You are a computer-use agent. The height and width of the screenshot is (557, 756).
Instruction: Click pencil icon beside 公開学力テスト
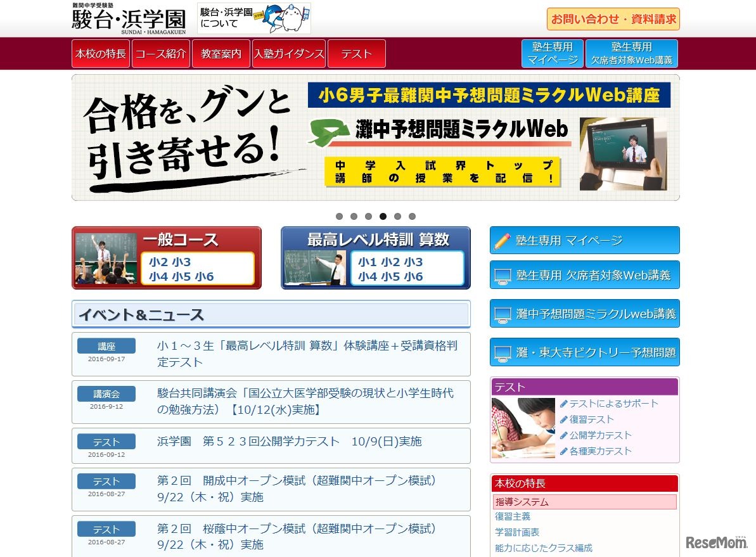point(563,435)
